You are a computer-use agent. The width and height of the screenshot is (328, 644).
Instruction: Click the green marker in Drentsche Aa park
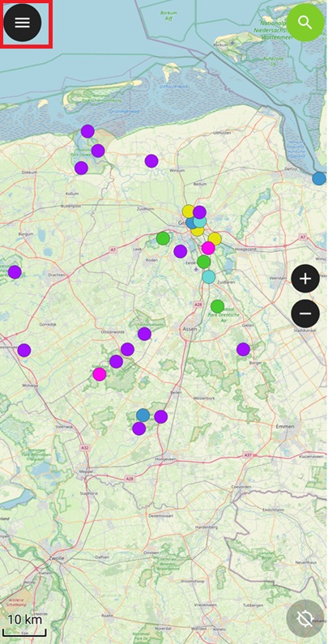click(x=217, y=306)
